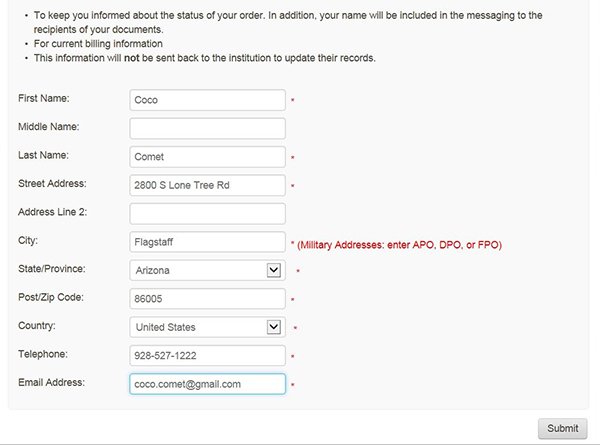Click the Last Name field containing Comet
The height and width of the screenshot is (445, 600).
coord(207,157)
